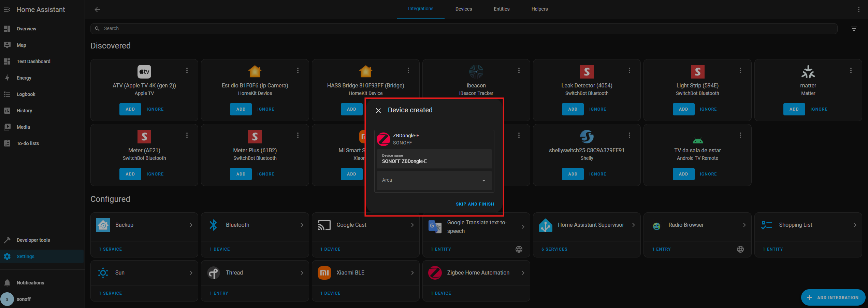The height and width of the screenshot is (308, 868).
Task: Open the overflow menu on Light Strip card
Action: pyautogui.click(x=740, y=70)
